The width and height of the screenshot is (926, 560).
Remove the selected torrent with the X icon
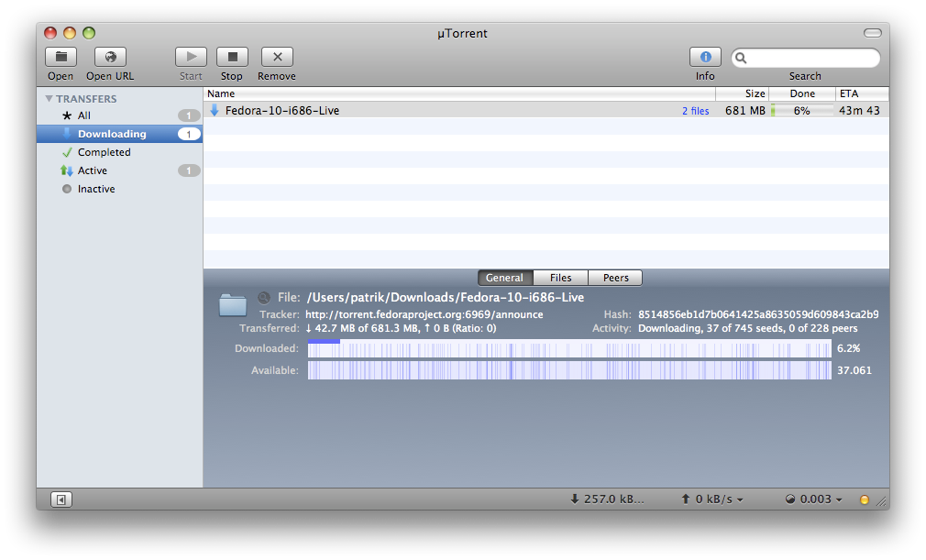coord(277,57)
